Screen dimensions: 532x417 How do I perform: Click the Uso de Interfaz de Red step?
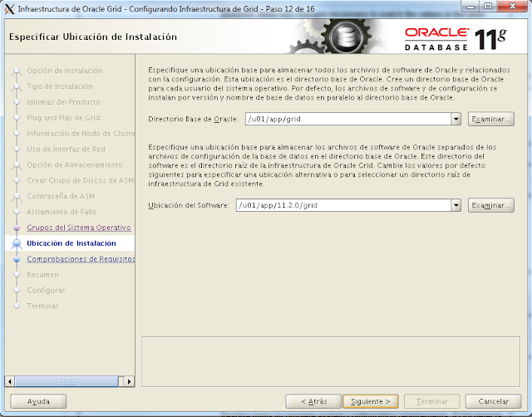(x=66, y=149)
